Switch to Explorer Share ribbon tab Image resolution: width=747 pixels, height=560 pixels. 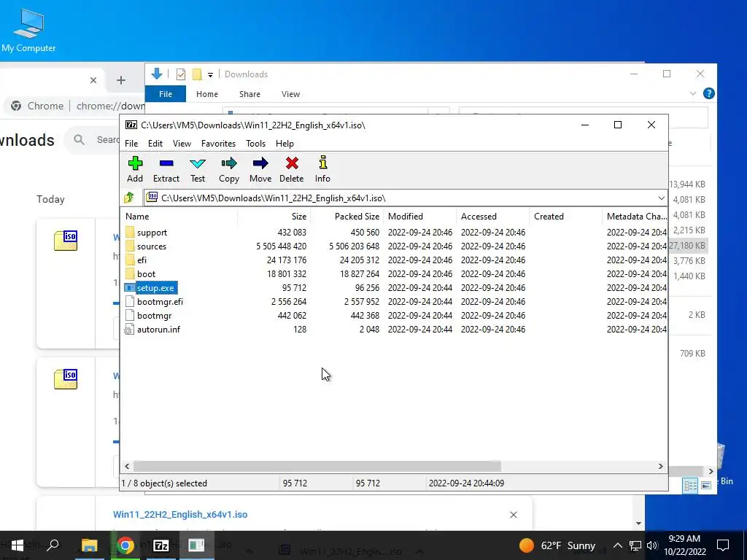click(249, 94)
